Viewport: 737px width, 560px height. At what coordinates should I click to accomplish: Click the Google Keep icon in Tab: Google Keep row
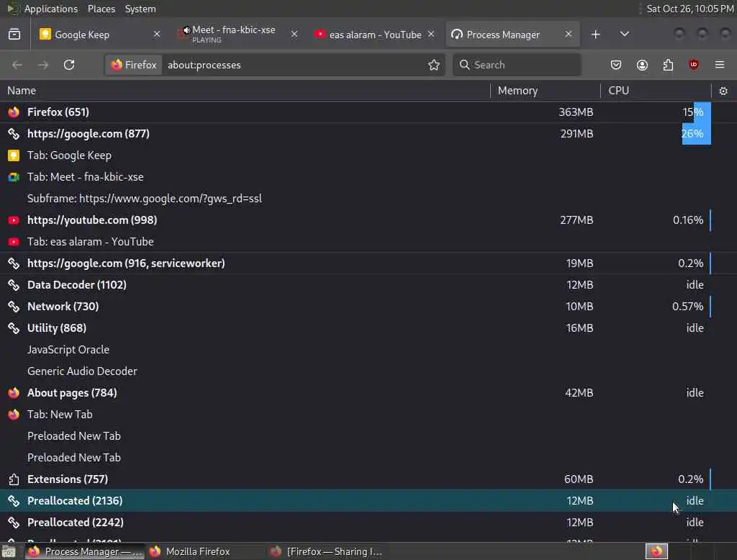[14, 155]
